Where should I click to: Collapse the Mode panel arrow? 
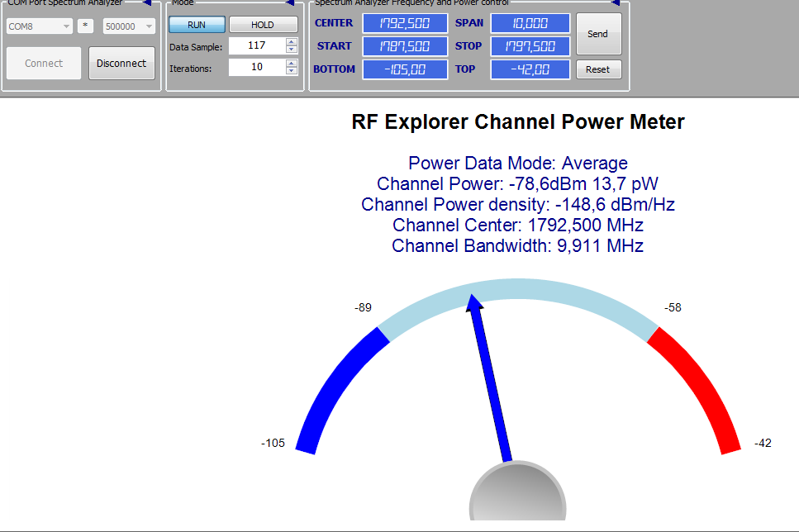pos(290,2)
